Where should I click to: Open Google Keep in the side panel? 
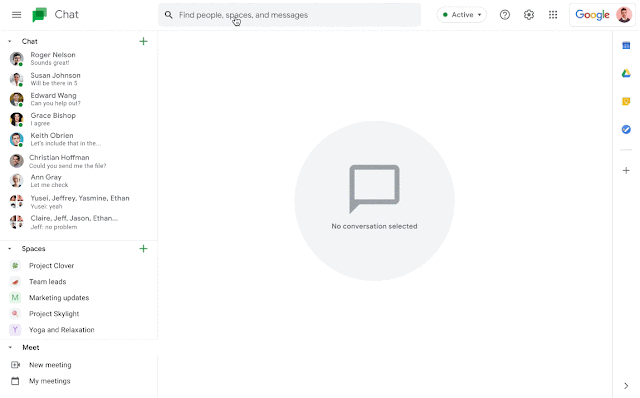626,101
